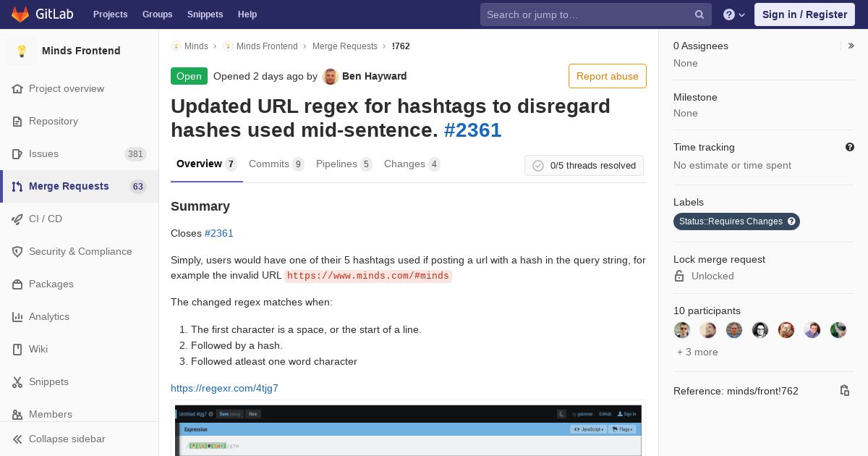The image size is (868, 456).
Task: Open the Pipelines tab
Action: (344, 164)
